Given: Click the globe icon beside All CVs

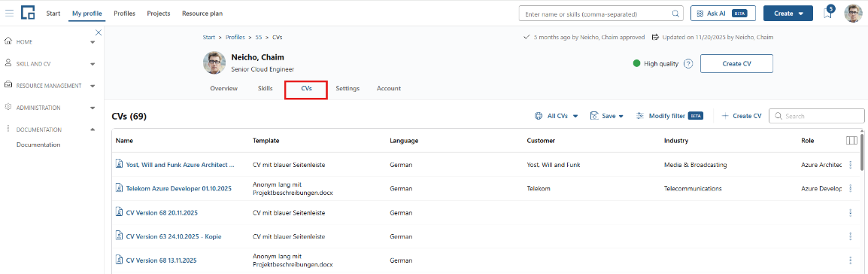Looking at the screenshot, I should (x=538, y=116).
